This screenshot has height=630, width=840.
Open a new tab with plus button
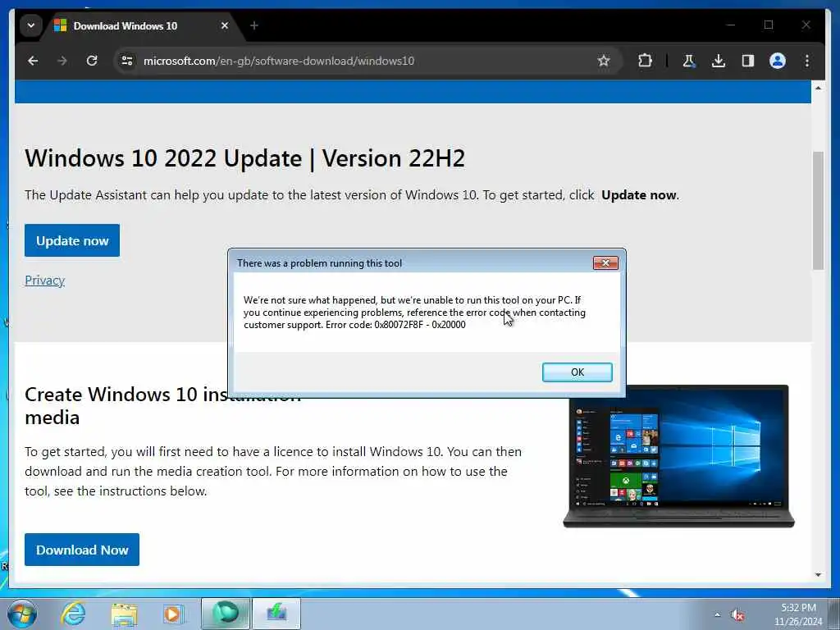254,25
